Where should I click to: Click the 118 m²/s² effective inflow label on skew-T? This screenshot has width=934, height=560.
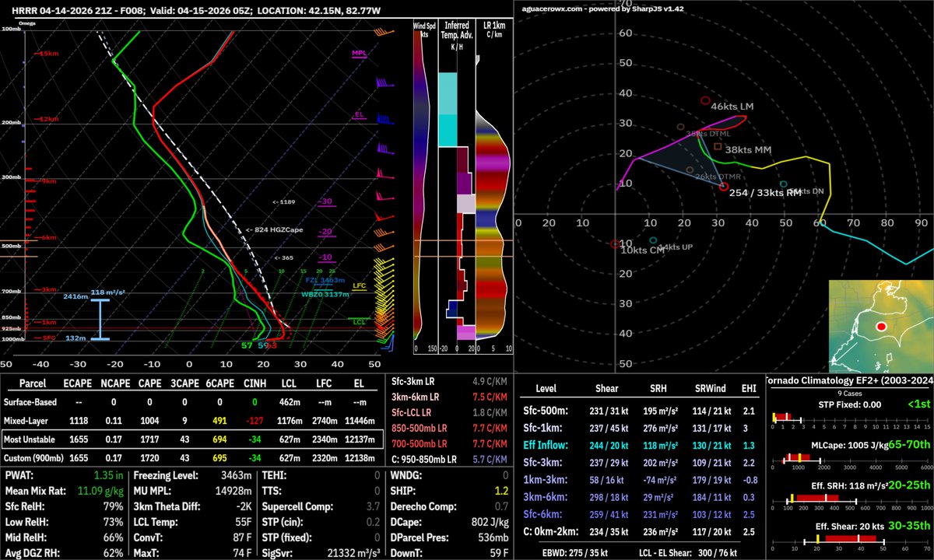coord(110,292)
